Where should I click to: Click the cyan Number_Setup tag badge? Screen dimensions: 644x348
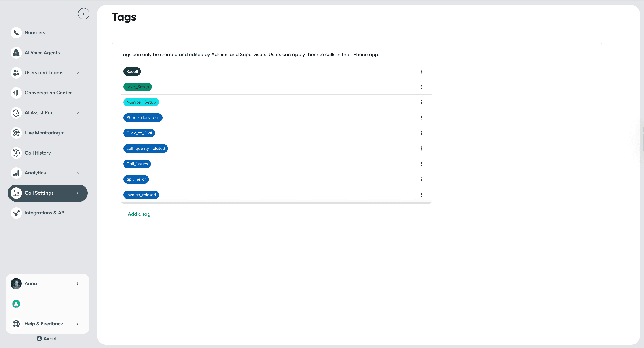click(141, 102)
